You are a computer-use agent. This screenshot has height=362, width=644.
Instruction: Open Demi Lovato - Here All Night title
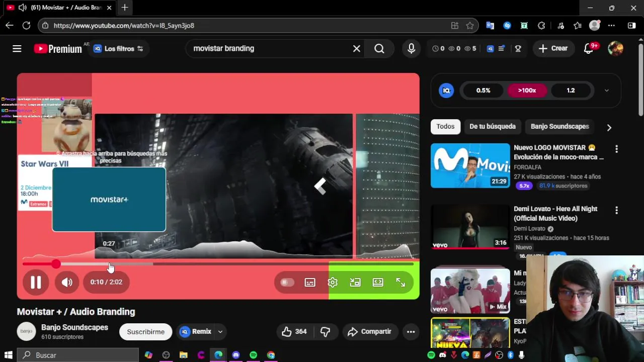tap(555, 214)
